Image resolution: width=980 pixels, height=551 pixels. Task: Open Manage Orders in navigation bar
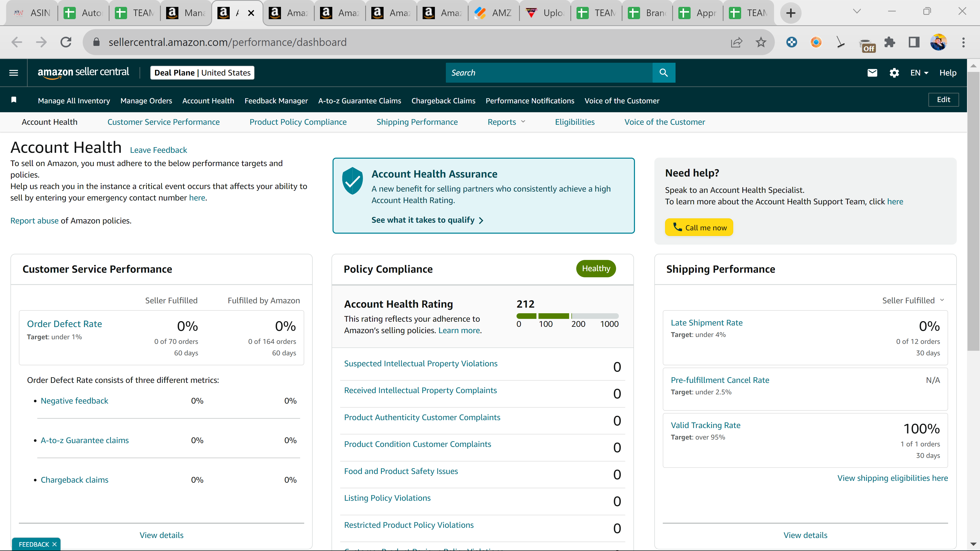(146, 101)
